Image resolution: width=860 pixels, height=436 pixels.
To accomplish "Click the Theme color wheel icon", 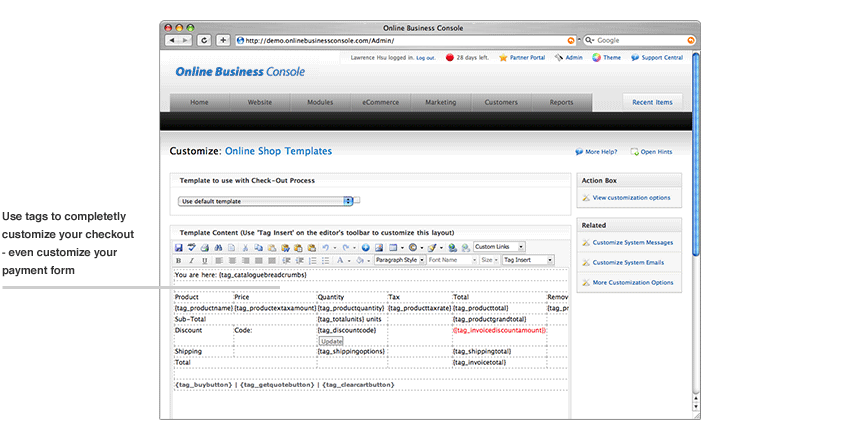I will point(597,58).
